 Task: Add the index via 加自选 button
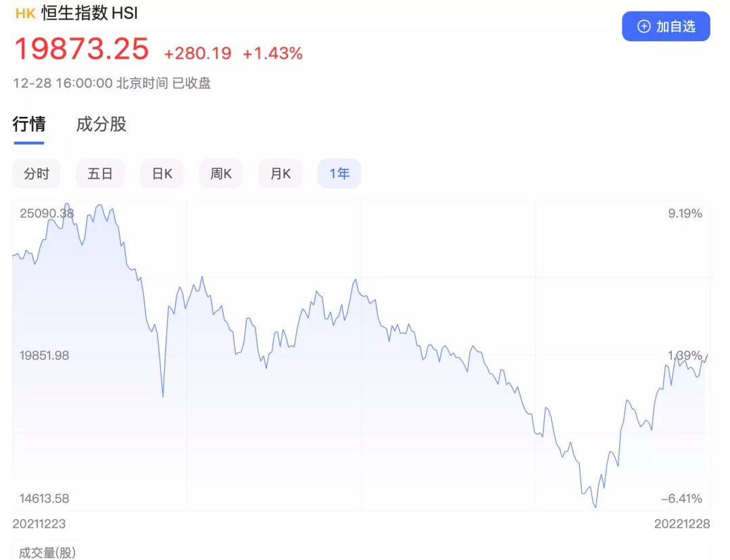666,26
